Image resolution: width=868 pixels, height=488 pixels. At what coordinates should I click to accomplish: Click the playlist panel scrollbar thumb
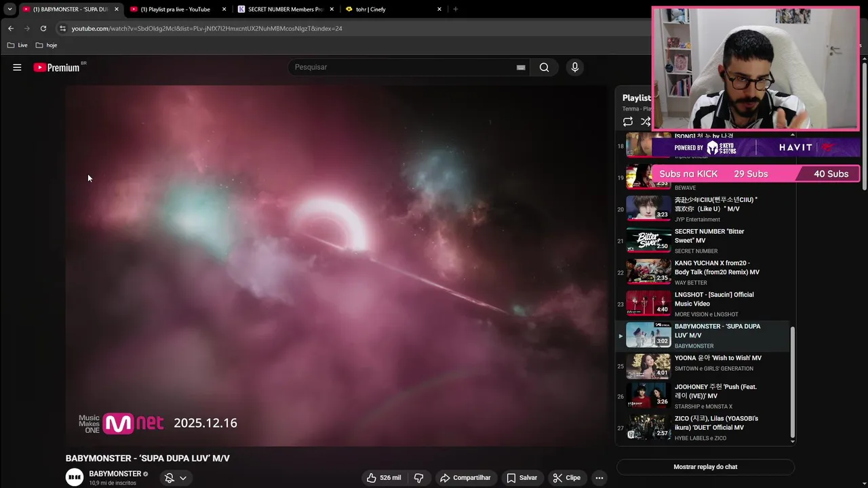[x=793, y=382]
